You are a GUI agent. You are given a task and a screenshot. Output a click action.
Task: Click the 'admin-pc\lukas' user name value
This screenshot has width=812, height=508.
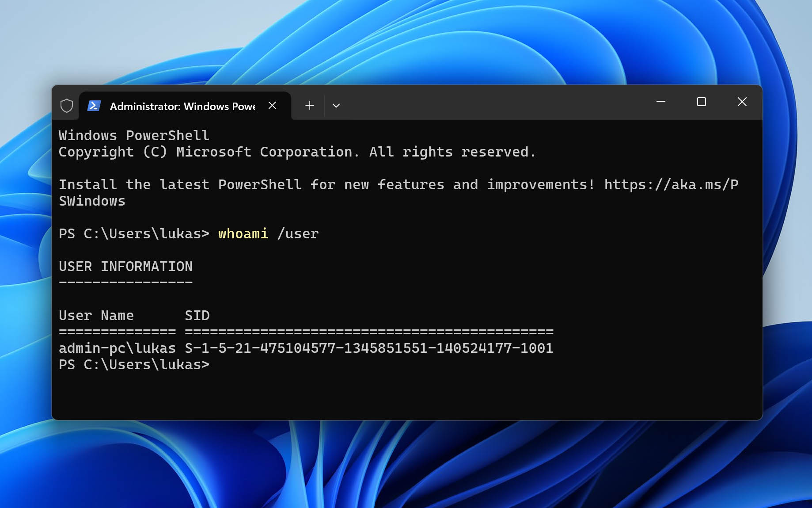click(117, 348)
